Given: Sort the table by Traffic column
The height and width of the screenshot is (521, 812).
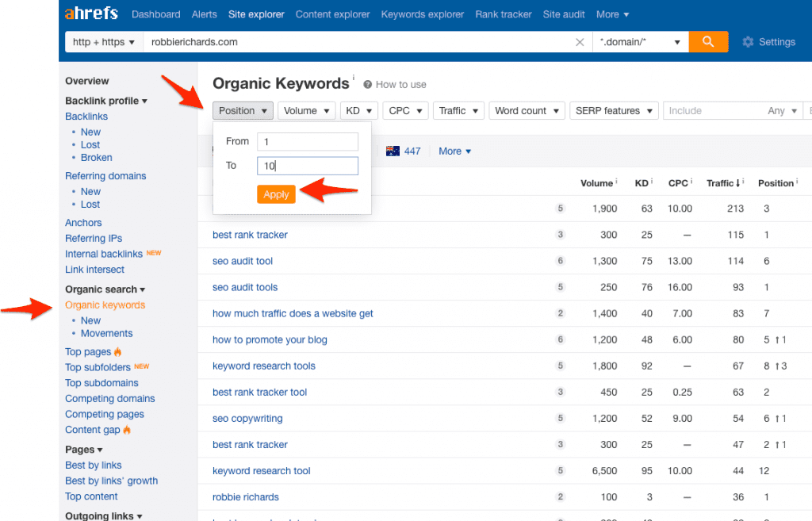Looking at the screenshot, I should [x=723, y=183].
